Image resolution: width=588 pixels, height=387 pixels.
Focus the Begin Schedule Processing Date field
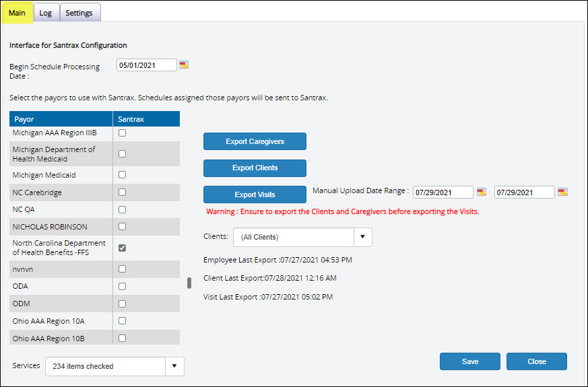(x=147, y=65)
